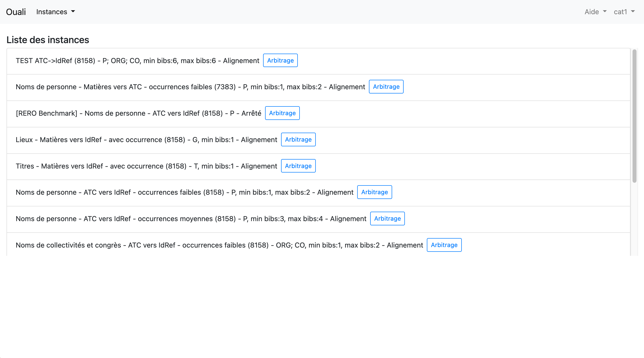Click Arbitrage for RERO Benchmark instance
The width and height of the screenshot is (644, 358).
pyautogui.click(x=282, y=113)
